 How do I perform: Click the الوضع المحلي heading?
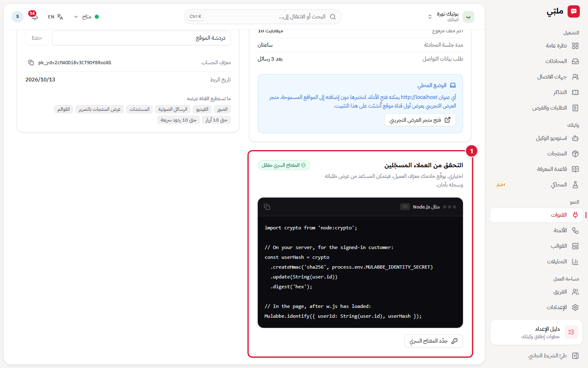point(432,85)
